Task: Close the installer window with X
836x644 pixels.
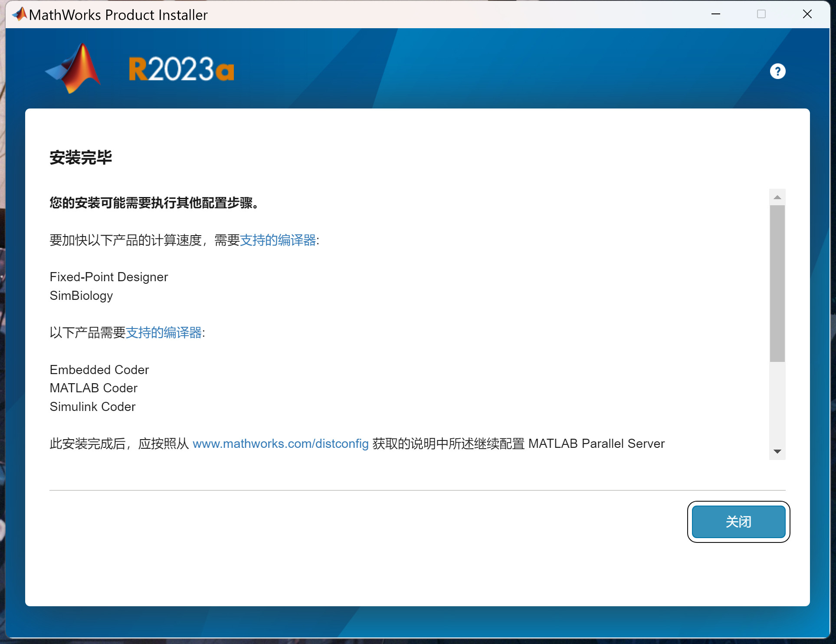Action: 807,14
